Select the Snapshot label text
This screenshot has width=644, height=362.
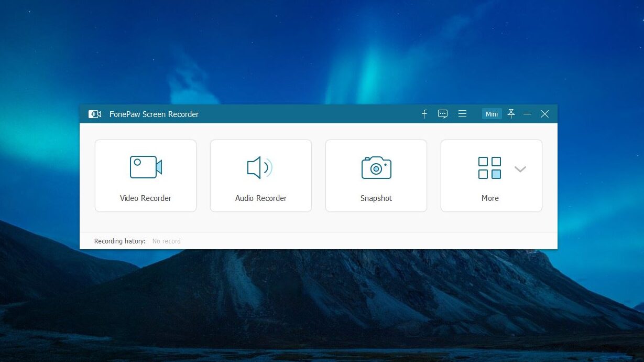point(376,198)
